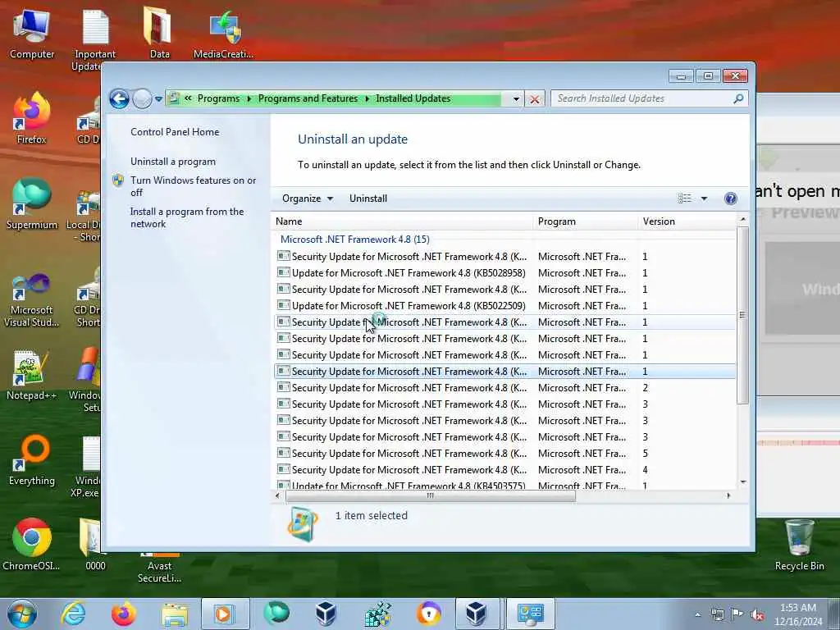Click the vertical scrollbar down arrow

point(742,482)
